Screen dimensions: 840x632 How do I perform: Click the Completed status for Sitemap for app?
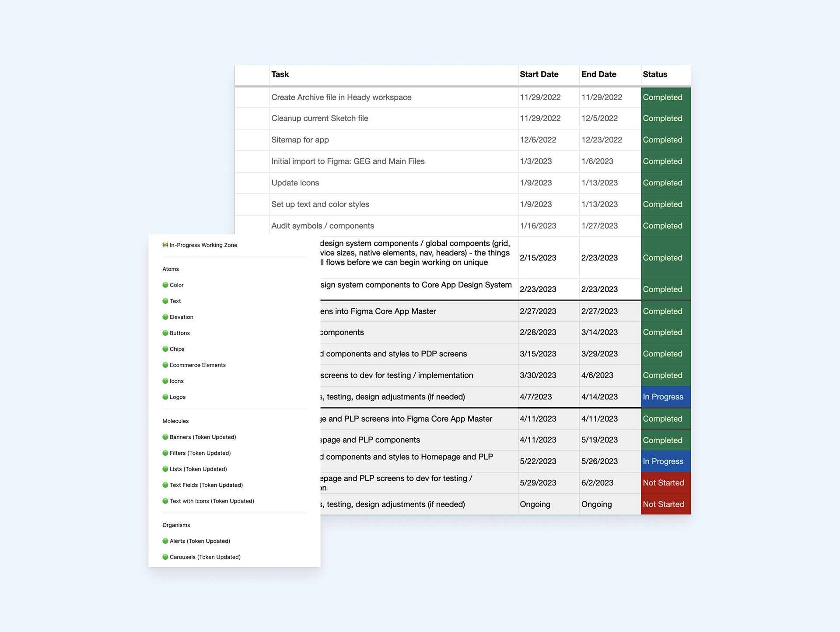[666, 140]
